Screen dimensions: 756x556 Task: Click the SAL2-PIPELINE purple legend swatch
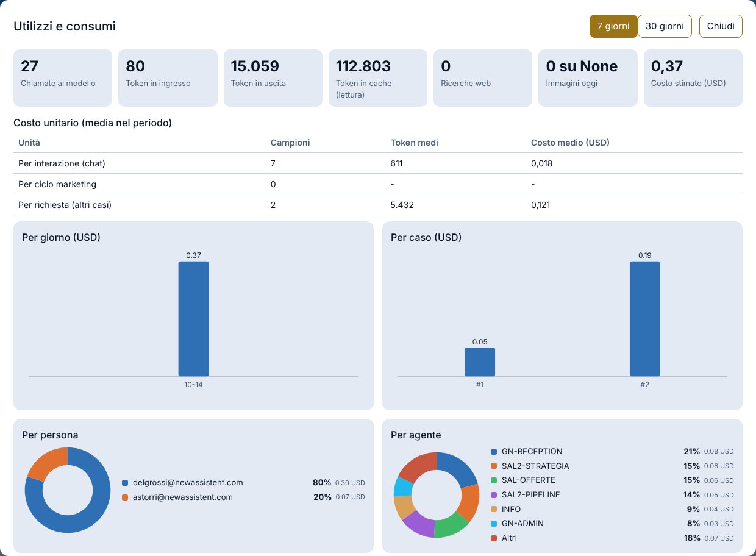tap(494, 495)
